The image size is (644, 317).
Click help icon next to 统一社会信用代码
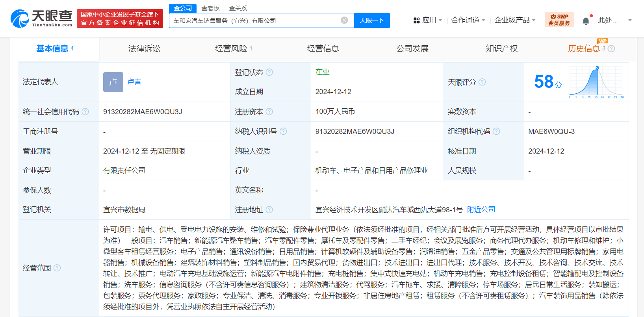85,112
